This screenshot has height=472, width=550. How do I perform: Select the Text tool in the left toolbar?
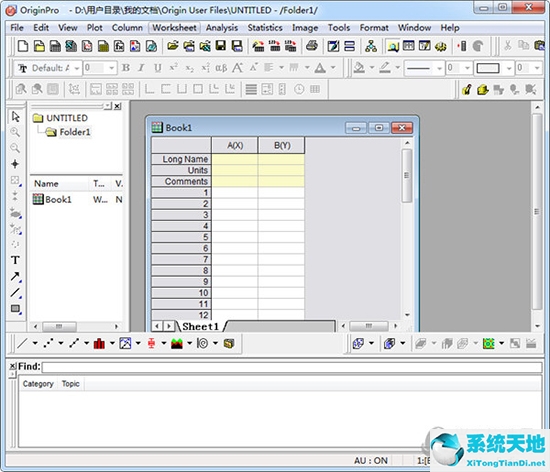15,260
